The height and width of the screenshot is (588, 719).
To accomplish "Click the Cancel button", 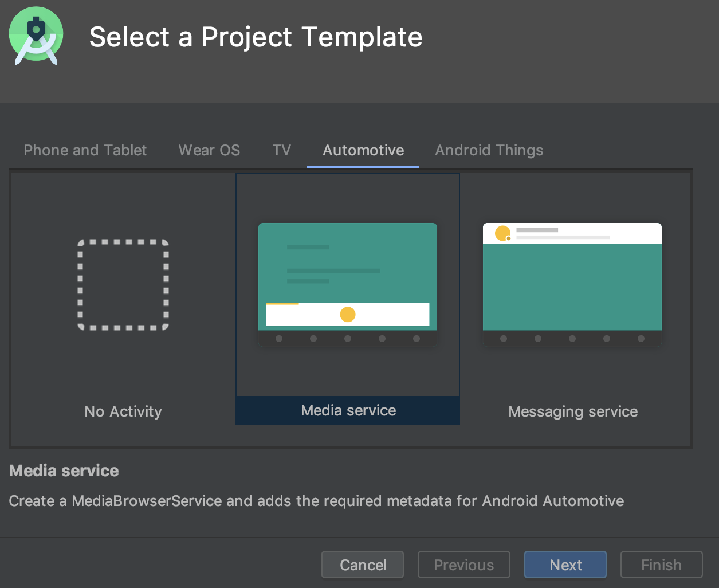I will (362, 565).
